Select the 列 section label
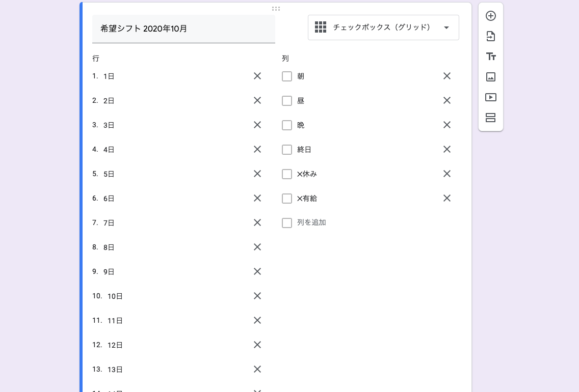Image resolution: width=579 pixels, height=392 pixels. click(x=285, y=58)
